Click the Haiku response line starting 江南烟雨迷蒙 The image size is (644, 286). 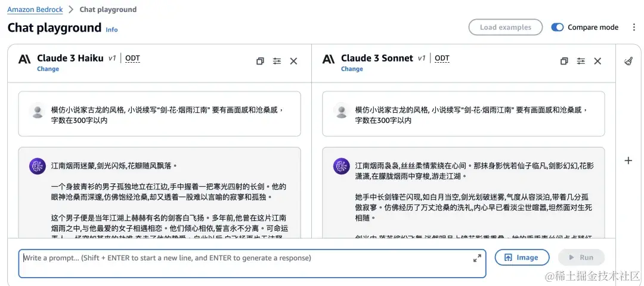114,166
